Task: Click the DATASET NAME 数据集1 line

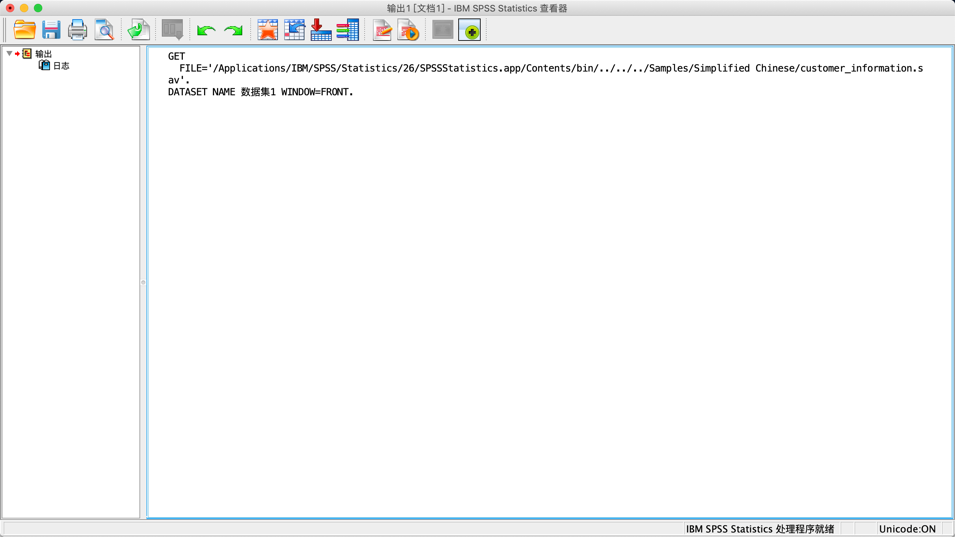Action: point(261,92)
